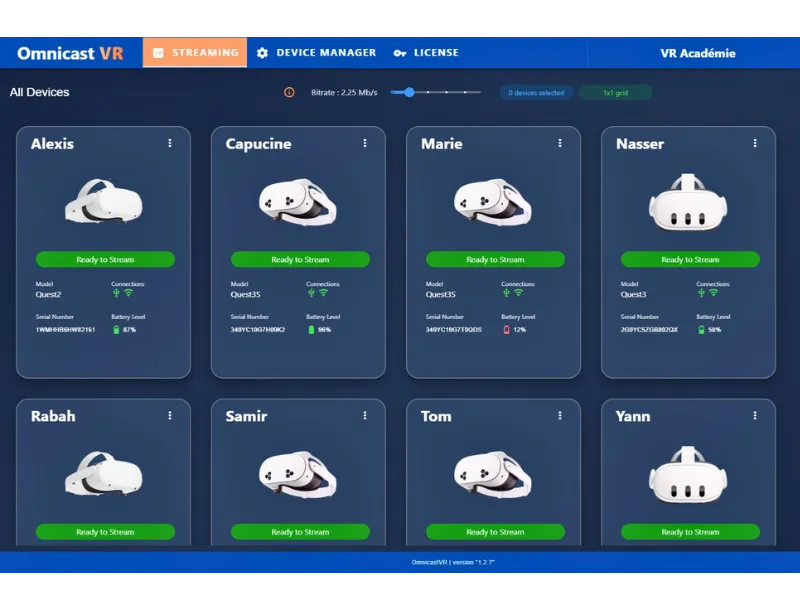This screenshot has height=600, width=800.
Task: Open the three-dot menu on Nasser card
Action: point(755,143)
